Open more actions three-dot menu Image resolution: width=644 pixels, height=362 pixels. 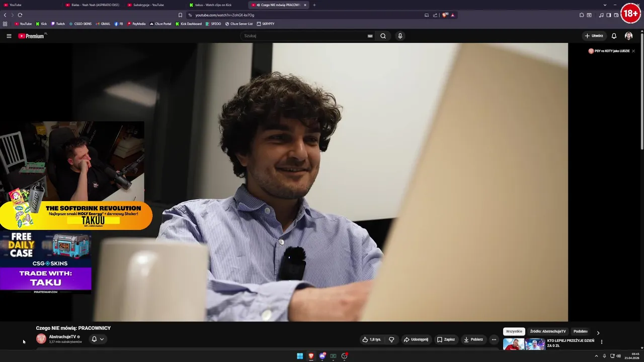click(494, 339)
